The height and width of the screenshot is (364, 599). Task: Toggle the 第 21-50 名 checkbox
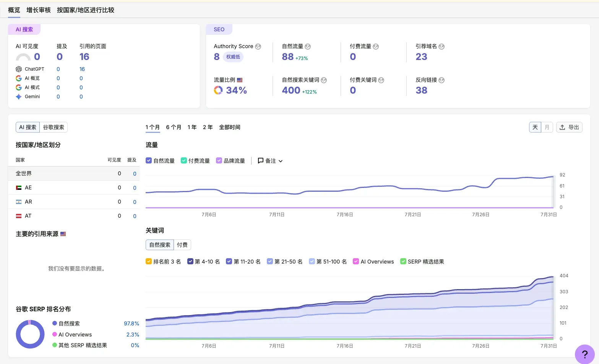(x=270, y=262)
